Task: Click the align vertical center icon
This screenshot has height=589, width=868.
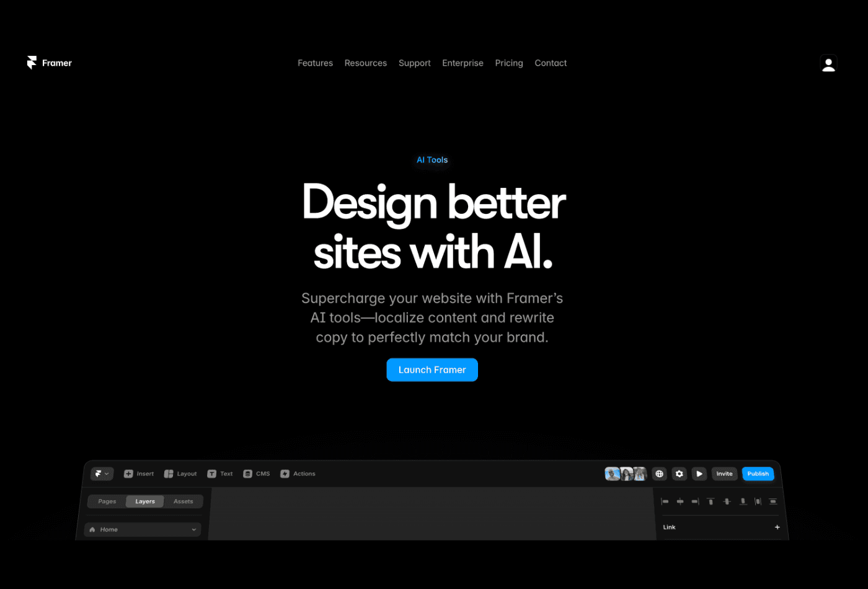Action: tap(727, 502)
